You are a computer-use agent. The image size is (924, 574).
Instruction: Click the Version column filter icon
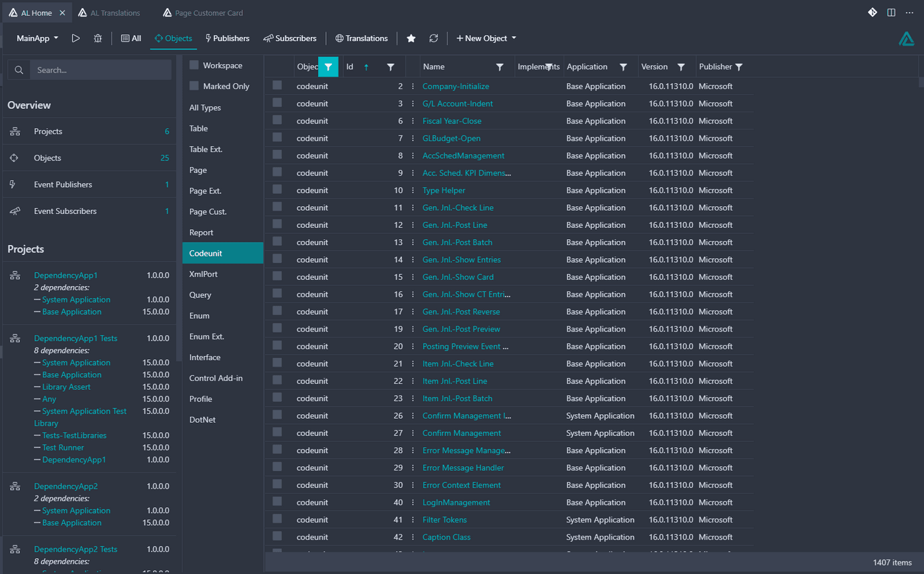coord(681,67)
